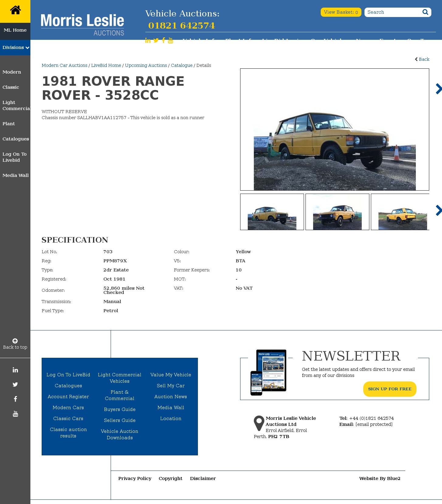Click the newsletter devices image
The height and width of the screenshot is (504, 442).
[x=268, y=372]
